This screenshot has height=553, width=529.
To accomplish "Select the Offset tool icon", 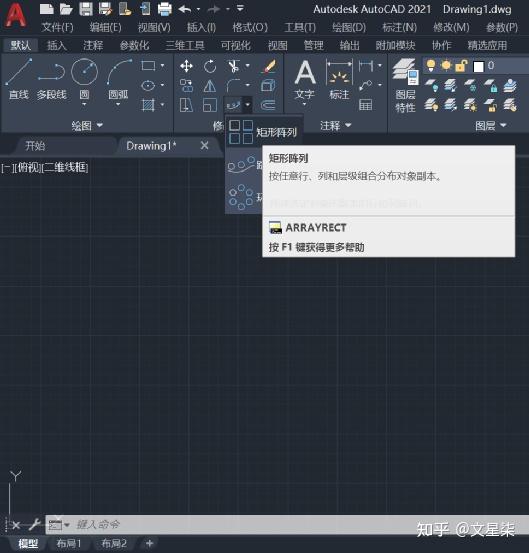I will point(268,105).
